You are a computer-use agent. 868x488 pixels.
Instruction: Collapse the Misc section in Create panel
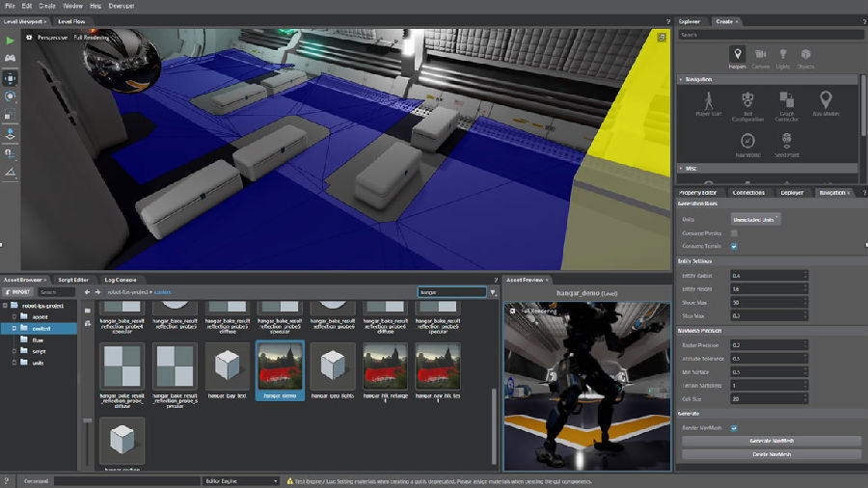681,168
